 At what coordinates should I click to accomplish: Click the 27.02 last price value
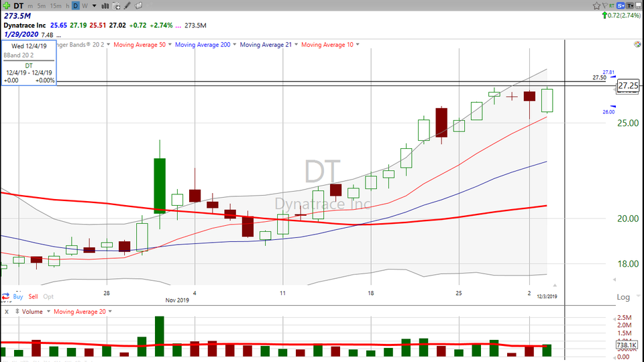click(117, 25)
